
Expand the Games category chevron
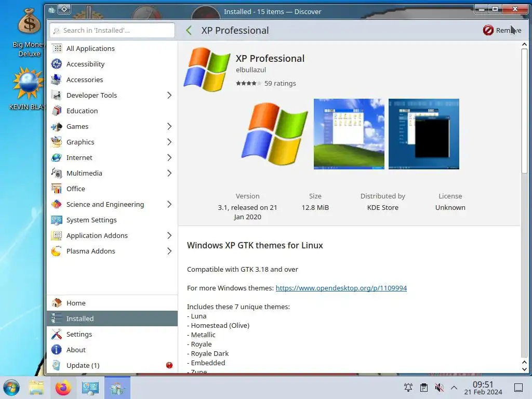[x=169, y=127]
